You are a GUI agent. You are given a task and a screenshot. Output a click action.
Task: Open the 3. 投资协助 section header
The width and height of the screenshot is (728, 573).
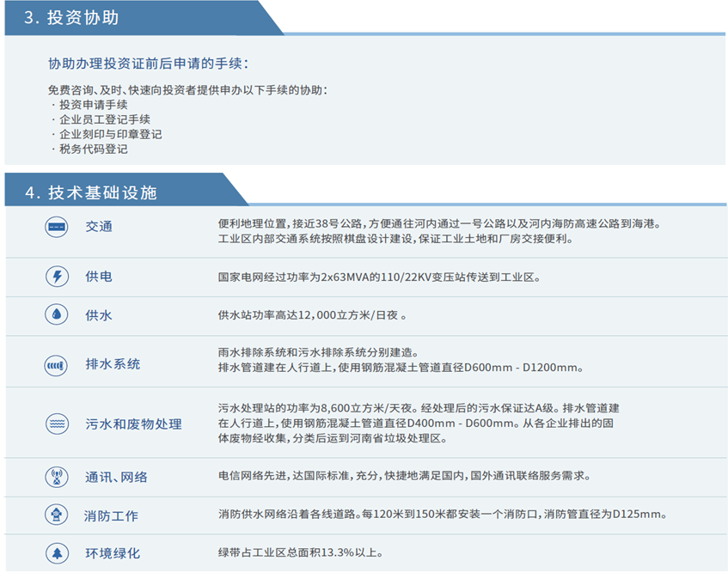[x=71, y=18]
